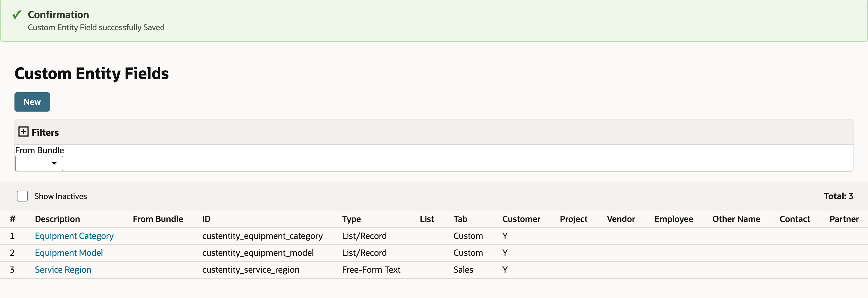
Task: Open the Equipment Category field link
Action: 74,236
